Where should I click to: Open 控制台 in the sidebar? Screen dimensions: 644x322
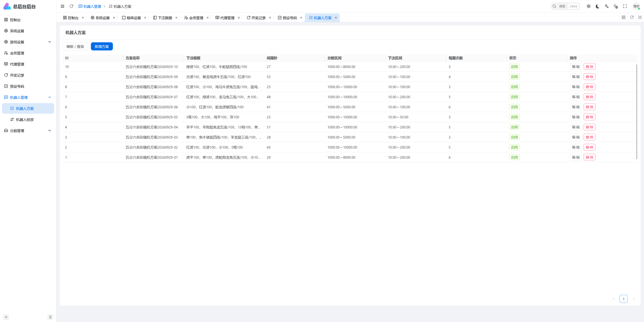click(x=28, y=20)
